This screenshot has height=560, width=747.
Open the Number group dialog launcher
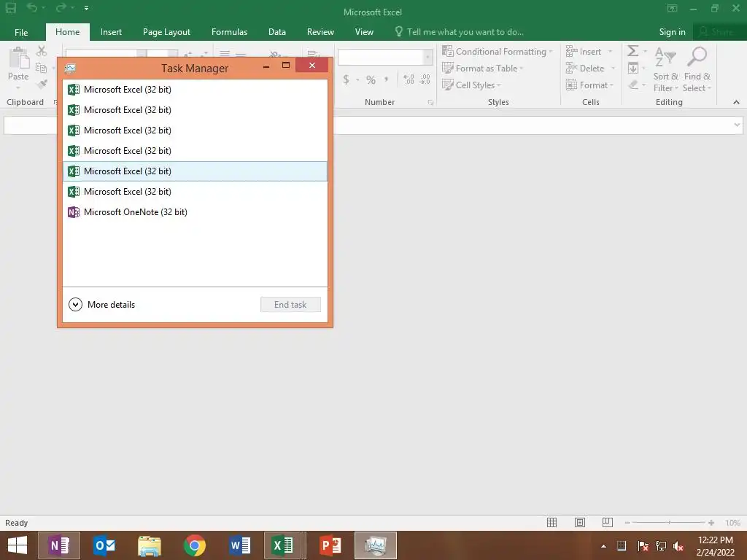tap(430, 102)
